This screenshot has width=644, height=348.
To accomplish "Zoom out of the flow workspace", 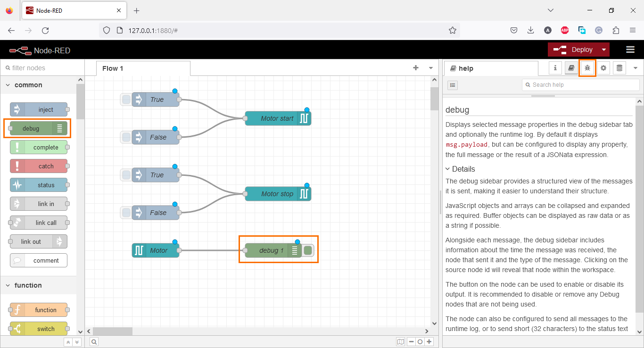I will [411, 341].
